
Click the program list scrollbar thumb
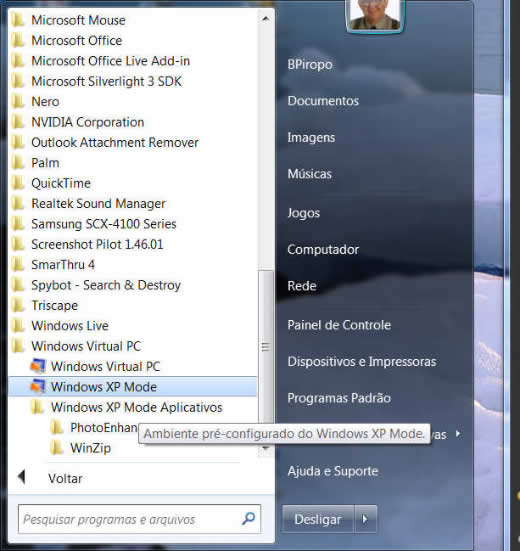click(266, 347)
